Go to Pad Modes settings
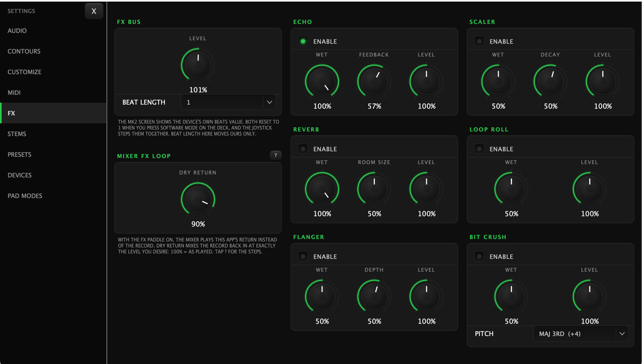The width and height of the screenshot is (642, 364). coord(53,196)
